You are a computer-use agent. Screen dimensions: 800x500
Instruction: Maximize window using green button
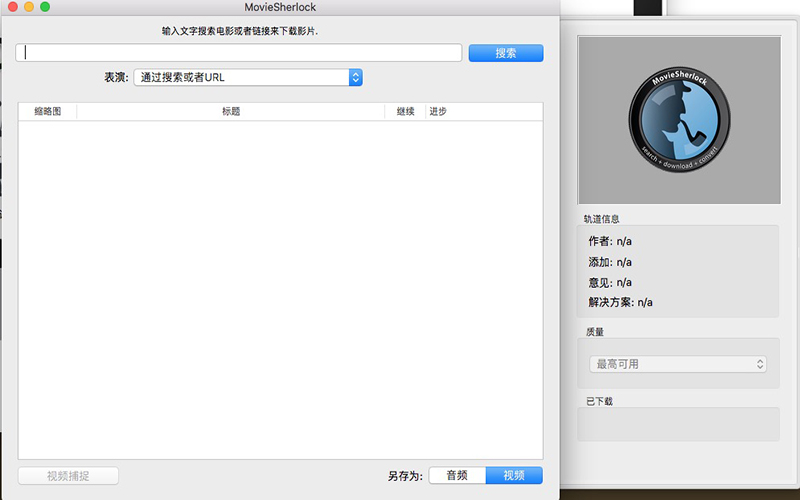point(45,7)
